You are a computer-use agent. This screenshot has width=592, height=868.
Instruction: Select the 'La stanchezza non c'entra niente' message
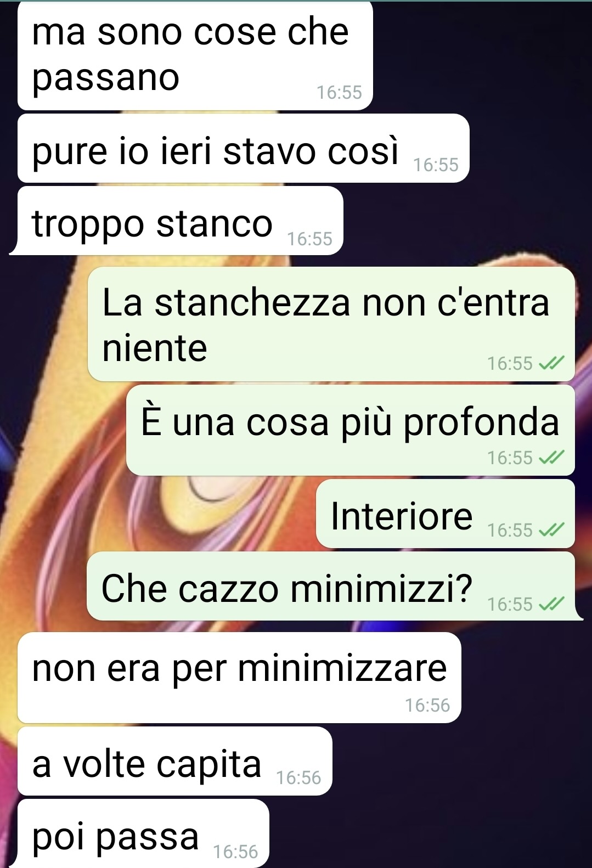[x=331, y=324]
